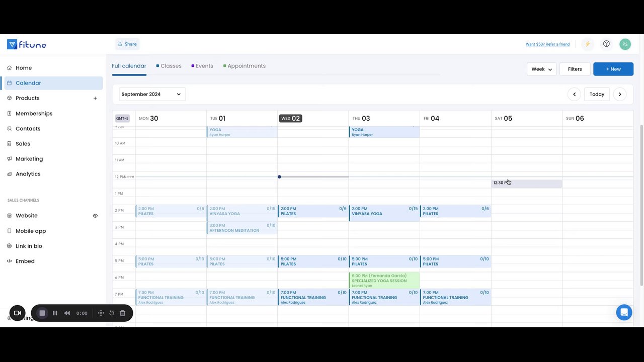Viewport: 644px width, 362px height.
Task: Switch to Classes tab
Action: click(169, 66)
